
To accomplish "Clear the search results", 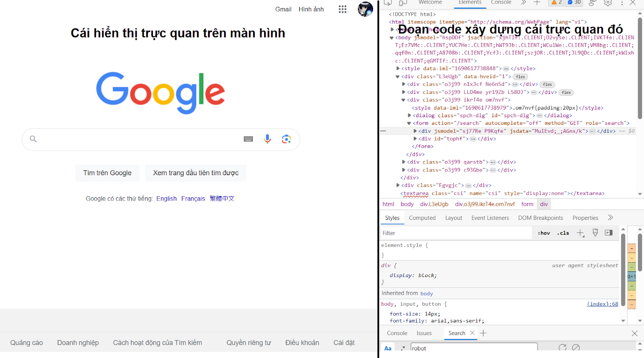I will (x=576, y=348).
